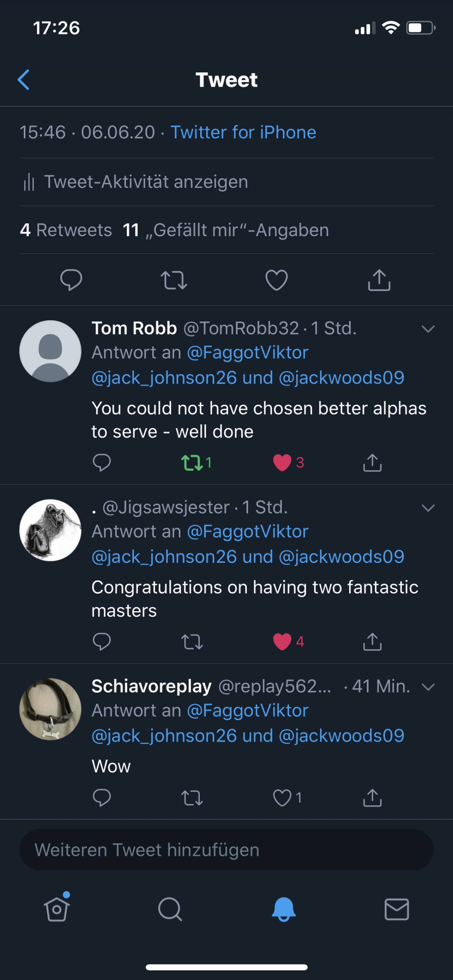This screenshot has height=980, width=453.
Task: Tap the back arrow icon
Action: pos(24,80)
